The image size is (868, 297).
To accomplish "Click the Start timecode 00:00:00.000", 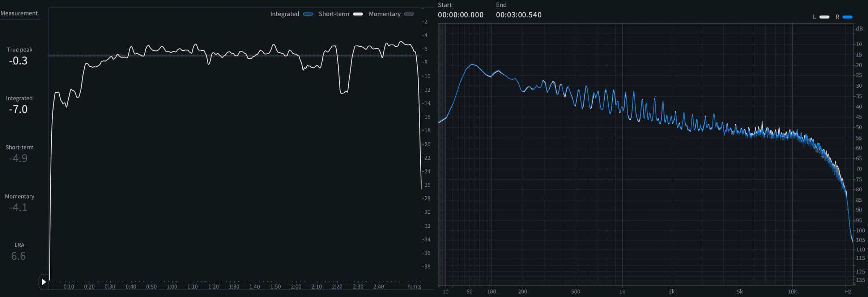I will [460, 15].
